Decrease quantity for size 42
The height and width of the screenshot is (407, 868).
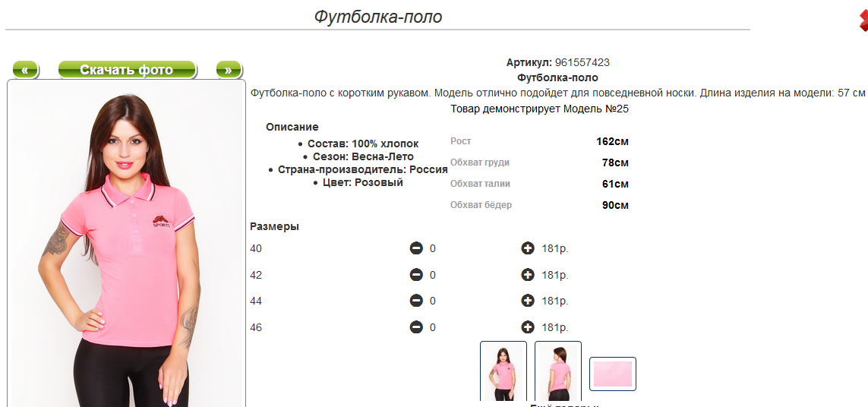[x=416, y=275]
